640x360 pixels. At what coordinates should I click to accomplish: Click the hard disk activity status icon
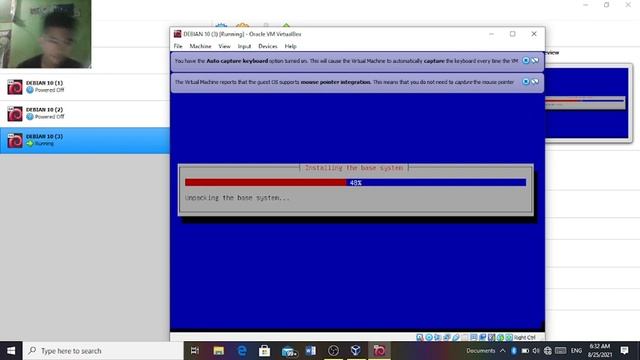point(420,337)
